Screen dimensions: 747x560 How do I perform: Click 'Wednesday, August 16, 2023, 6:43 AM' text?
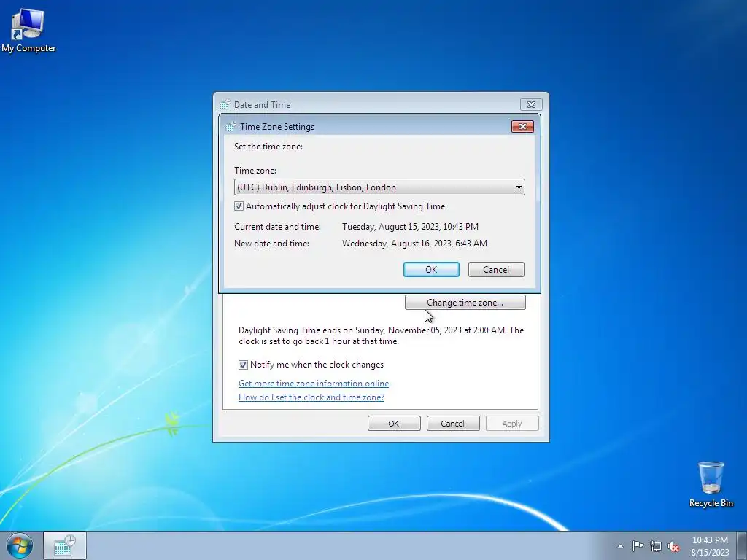[x=414, y=244]
